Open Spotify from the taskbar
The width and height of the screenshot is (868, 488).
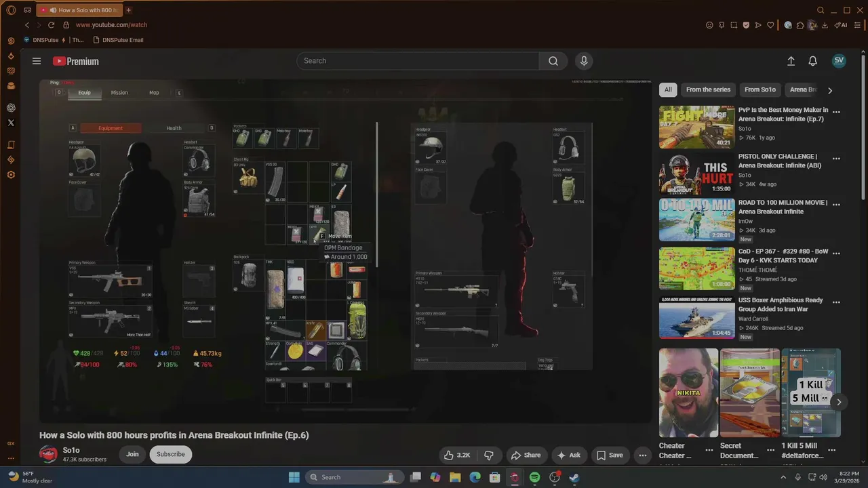pos(534,477)
